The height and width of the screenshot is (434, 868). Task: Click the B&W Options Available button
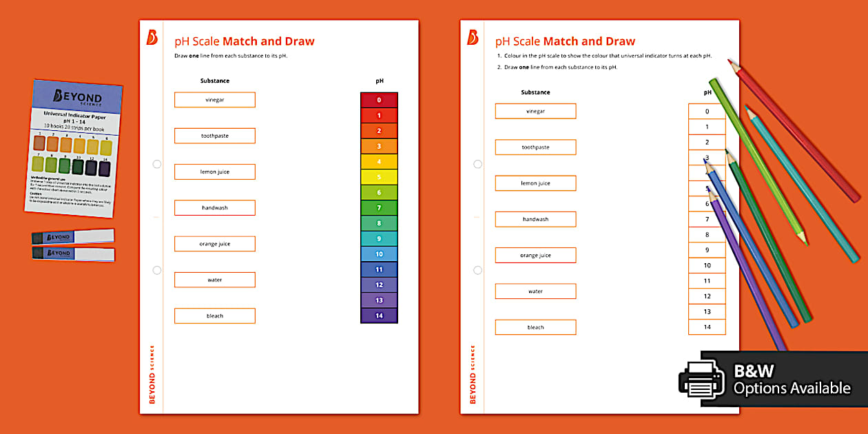[x=778, y=379]
